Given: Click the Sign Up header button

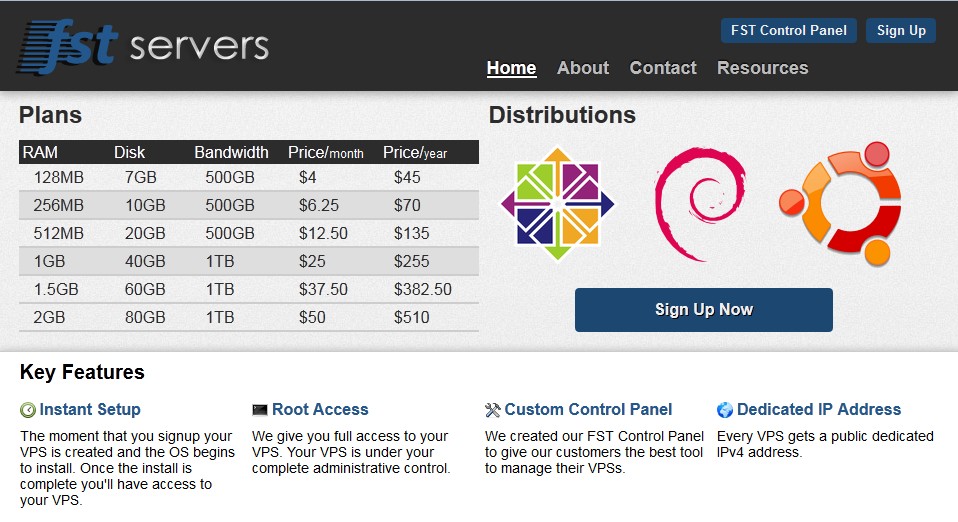Looking at the screenshot, I should (x=901, y=31).
